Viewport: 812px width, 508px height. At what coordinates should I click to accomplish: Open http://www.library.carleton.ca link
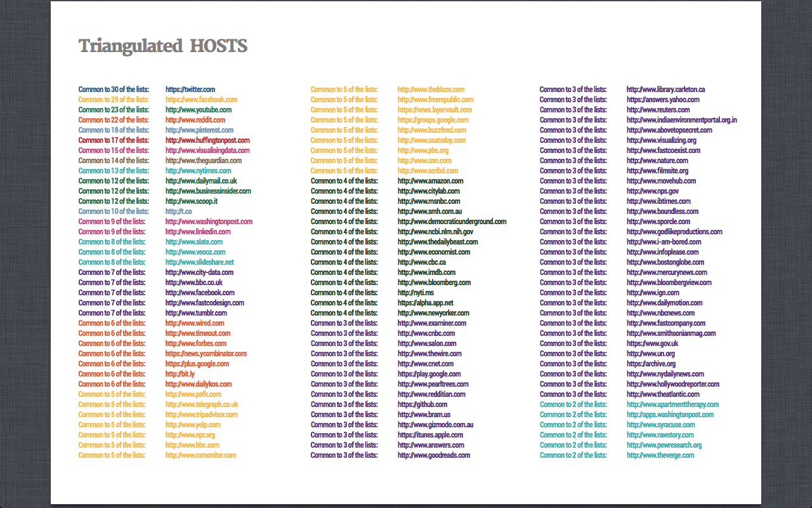click(666, 90)
